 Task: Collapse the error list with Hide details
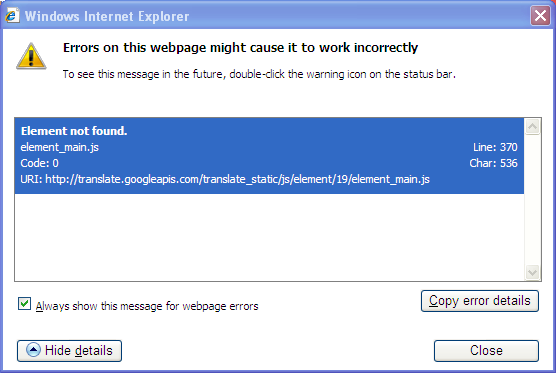(70, 351)
